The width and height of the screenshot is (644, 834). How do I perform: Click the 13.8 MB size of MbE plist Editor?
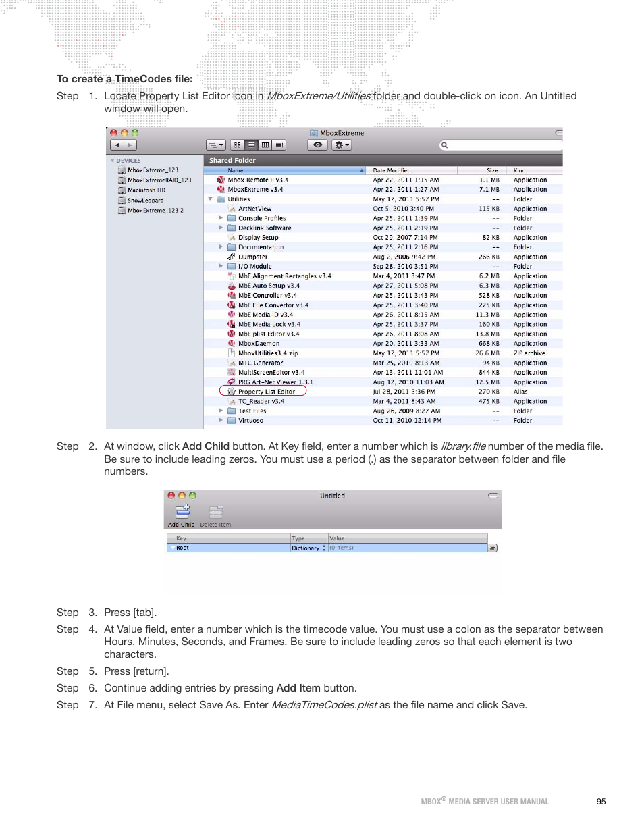(x=487, y=334)
